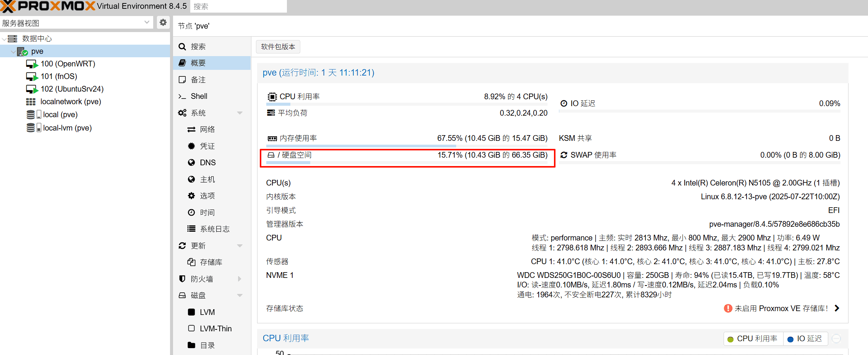The height and width of the screenshot is (355, 868).
Task: Click the localnetwork (pve) grid icon
Action: [x=31, y=102]
